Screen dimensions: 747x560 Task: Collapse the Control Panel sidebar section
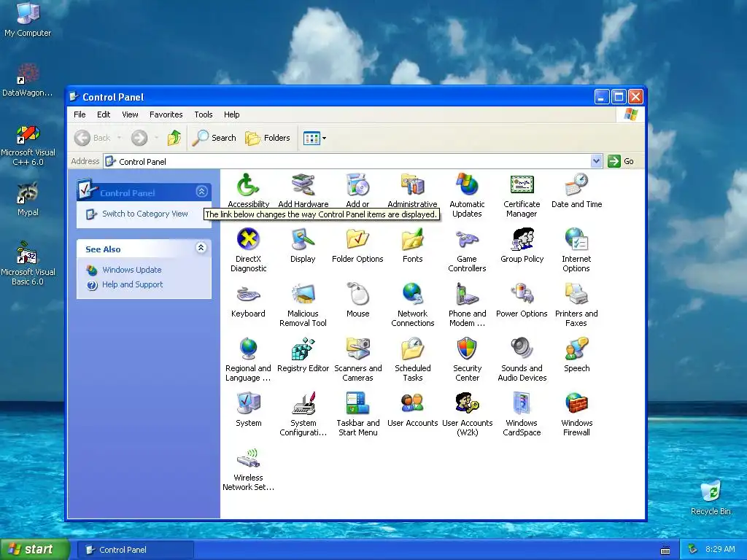(x=201, y=192)
